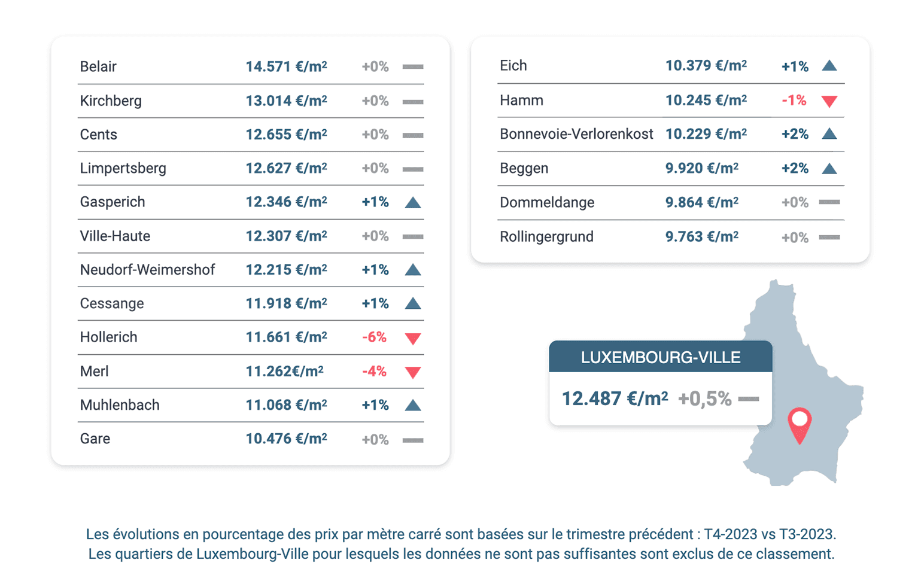
Task: Click the red location pin on the map
Action: pos(800,424)
